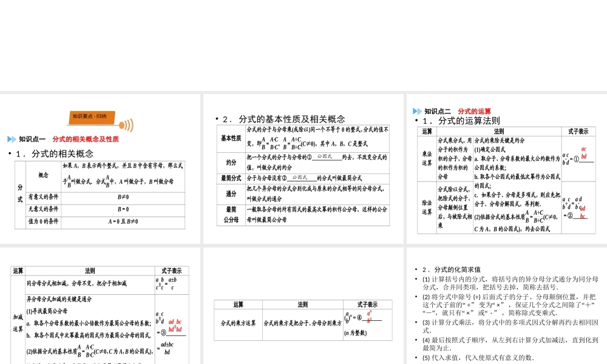Click the (n为整数) note
The width and height of the screenshot is (607, 364).
355,332
